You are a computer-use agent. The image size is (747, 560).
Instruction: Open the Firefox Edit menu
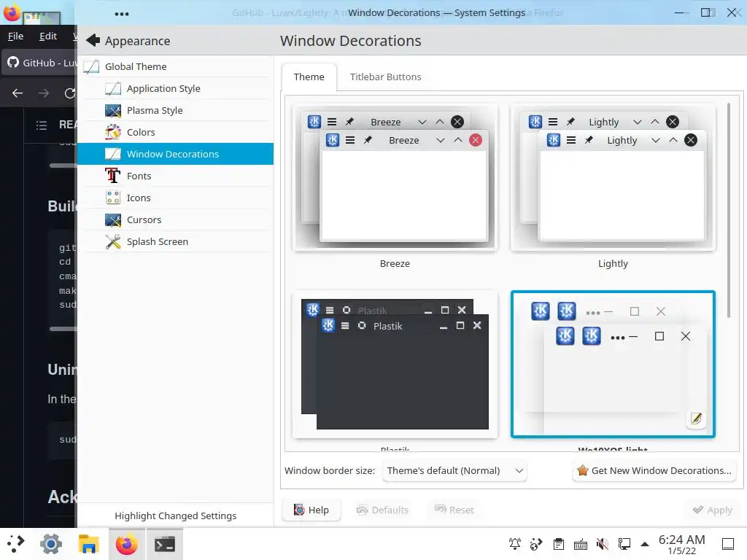point(48,36)
